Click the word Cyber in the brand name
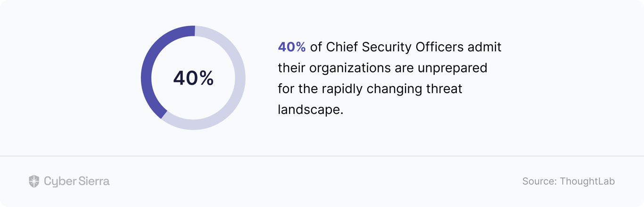The height and width of the screenshot is (207, 644). coord(57,181)
